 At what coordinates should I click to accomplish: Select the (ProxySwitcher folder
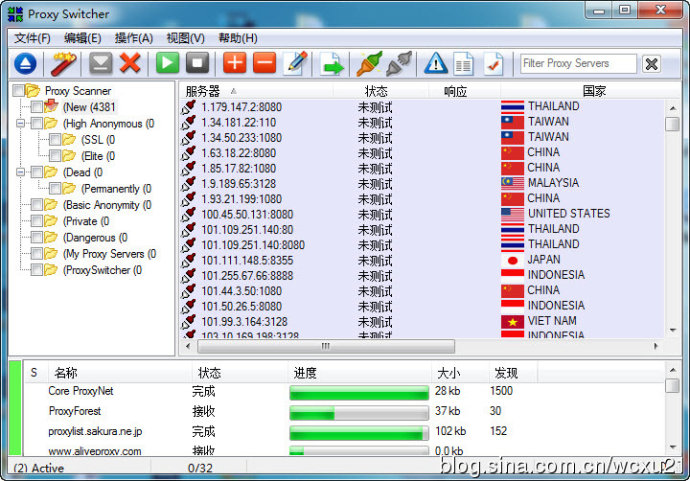click(x=103, y=270)
